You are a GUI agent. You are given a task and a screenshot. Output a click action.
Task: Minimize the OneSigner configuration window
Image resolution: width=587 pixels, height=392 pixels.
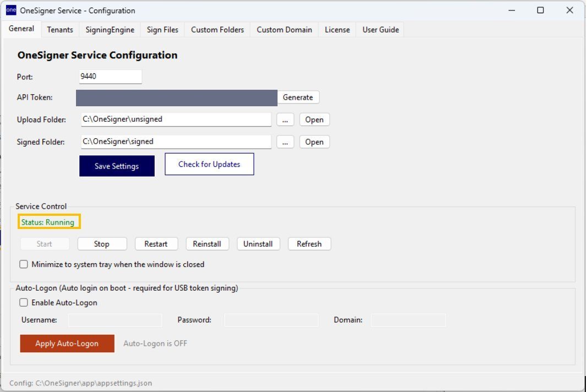coord(512,10)
